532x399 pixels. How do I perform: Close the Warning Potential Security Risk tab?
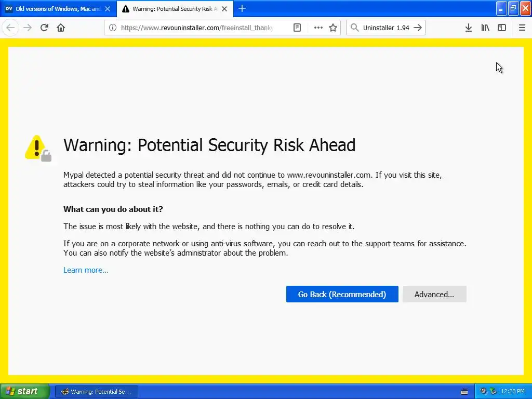point(224,9)
